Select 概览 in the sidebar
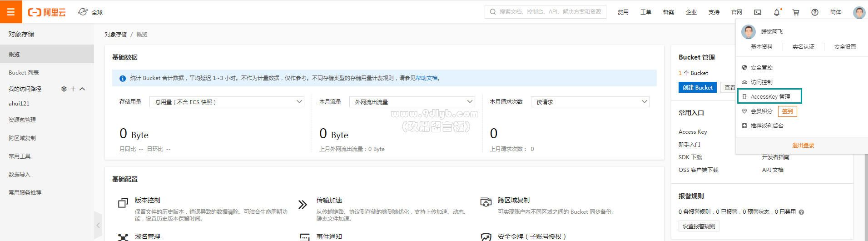This screenshot has height=241, width=868. click(47, 54)
